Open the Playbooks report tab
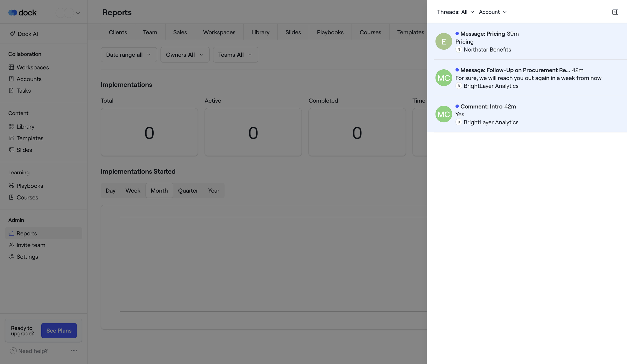The height and width of the screenshot is (364, 627). 330,32
